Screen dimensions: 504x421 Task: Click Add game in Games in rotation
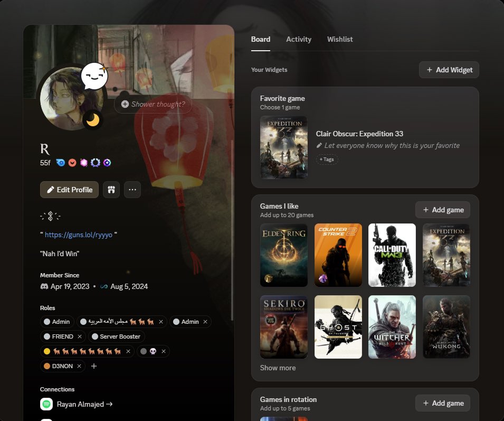click(x=443, y=404)
